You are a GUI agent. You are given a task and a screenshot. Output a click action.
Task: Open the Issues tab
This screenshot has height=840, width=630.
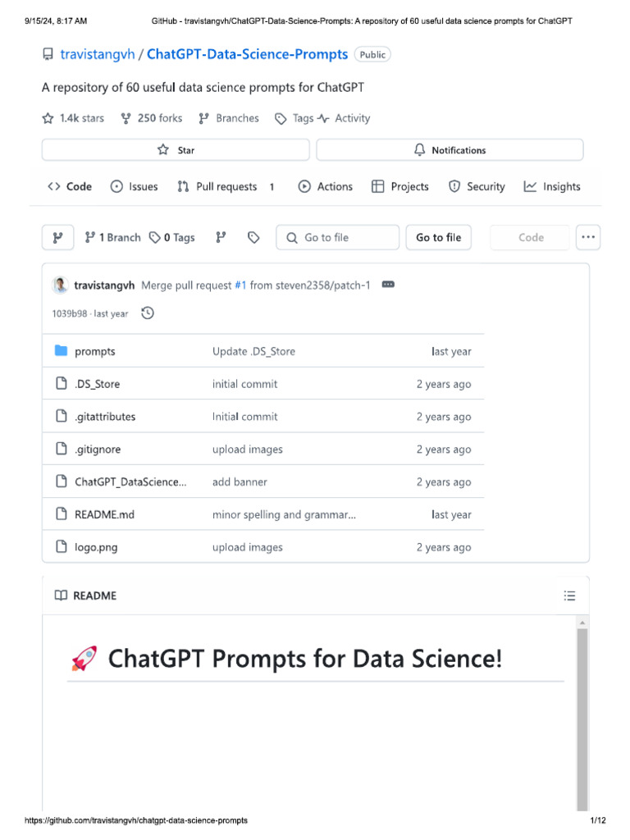(x=134, y=186)
